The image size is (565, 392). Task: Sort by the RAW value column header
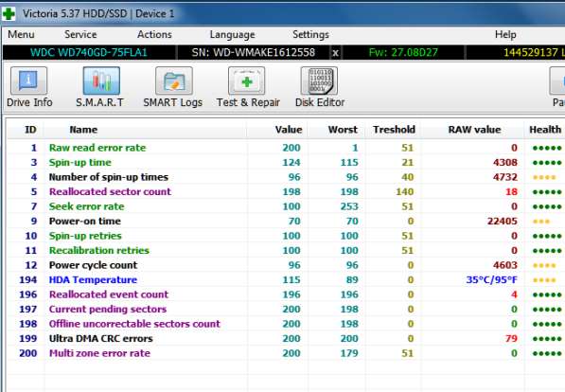(x=474, y=130)
